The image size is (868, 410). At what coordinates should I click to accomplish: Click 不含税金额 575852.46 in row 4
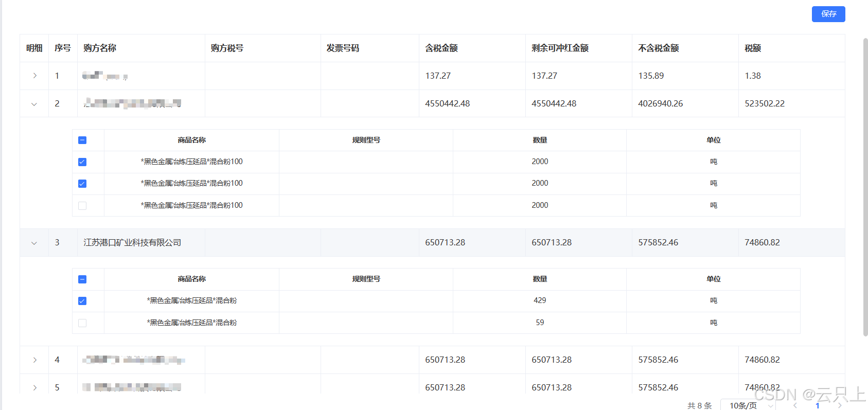click(x=658, y=360)
